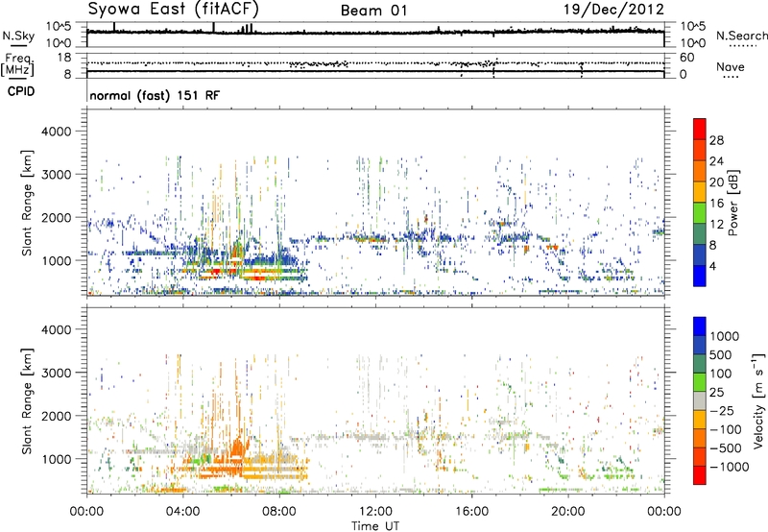The image size is (768, 532).
Task: Click the red bottom of velocity colorbar
Action: click(700, 475)
